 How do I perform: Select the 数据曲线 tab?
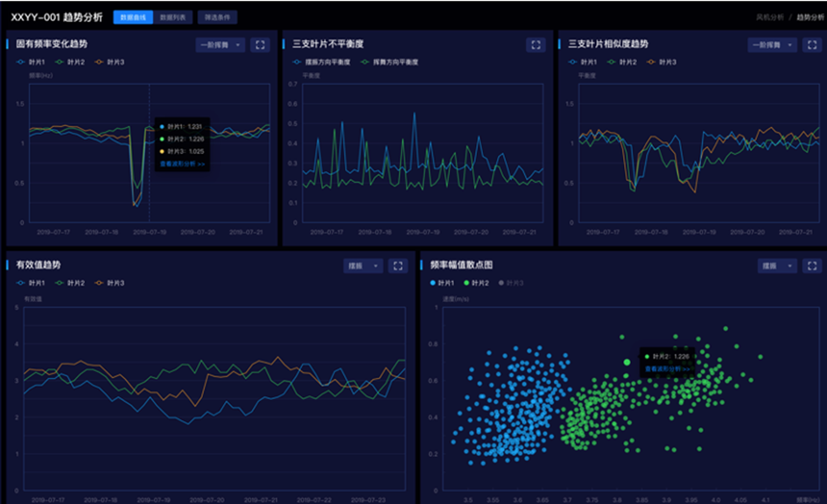point(133,17)
